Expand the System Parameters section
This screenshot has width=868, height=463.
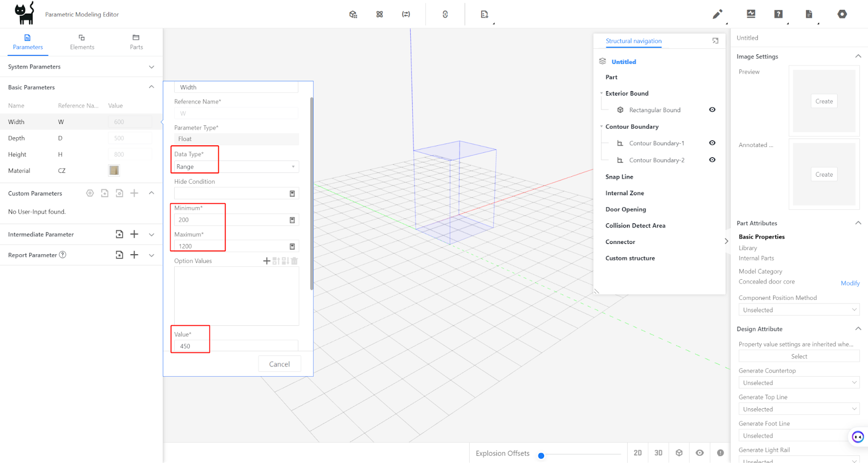pyautogui.click(x=151, y=67)
